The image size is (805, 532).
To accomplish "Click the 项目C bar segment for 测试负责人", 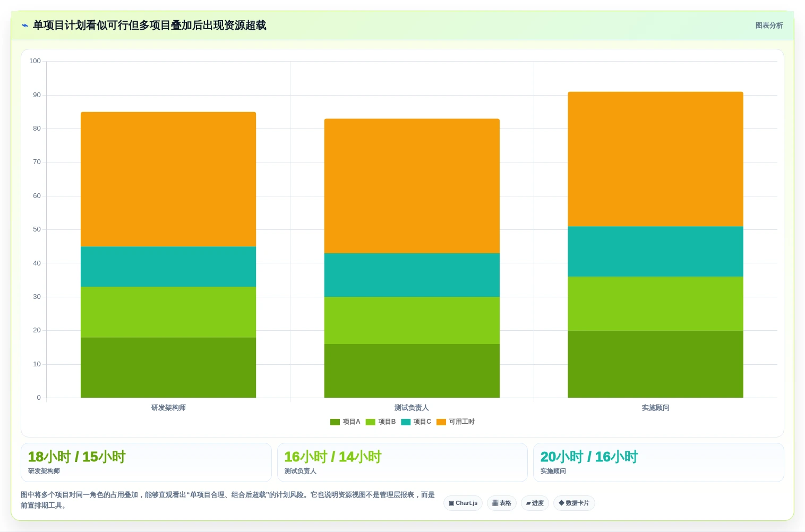I will (x=412, y=275).
